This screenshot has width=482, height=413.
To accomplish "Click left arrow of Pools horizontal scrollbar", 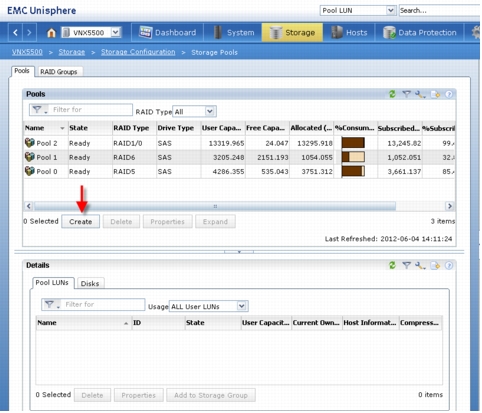I will click(x=29, y=206).
